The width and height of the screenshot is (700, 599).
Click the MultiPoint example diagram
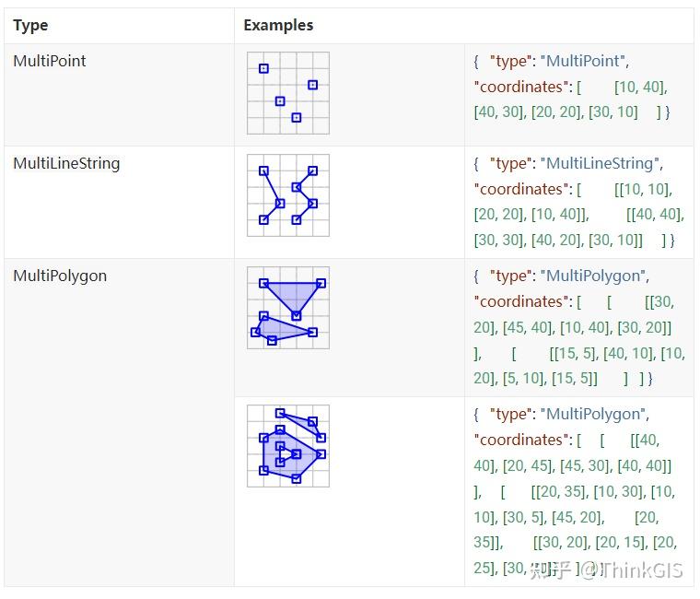[x=288, y=93]
